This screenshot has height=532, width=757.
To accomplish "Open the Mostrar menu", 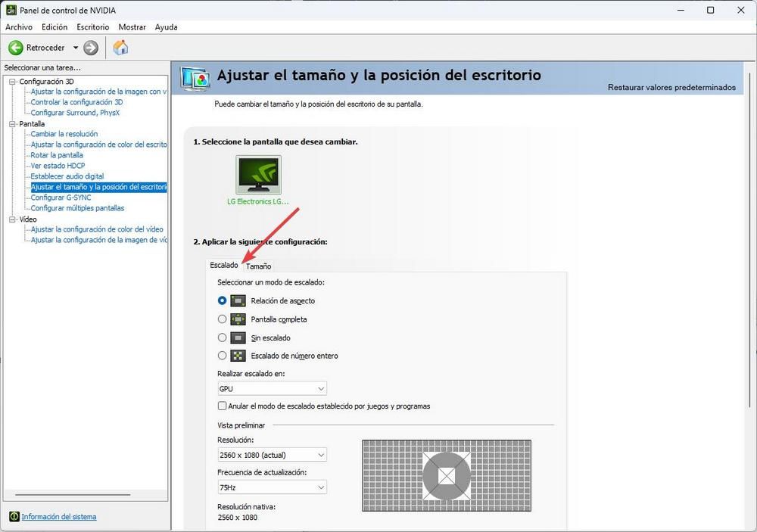I will 132,27.
